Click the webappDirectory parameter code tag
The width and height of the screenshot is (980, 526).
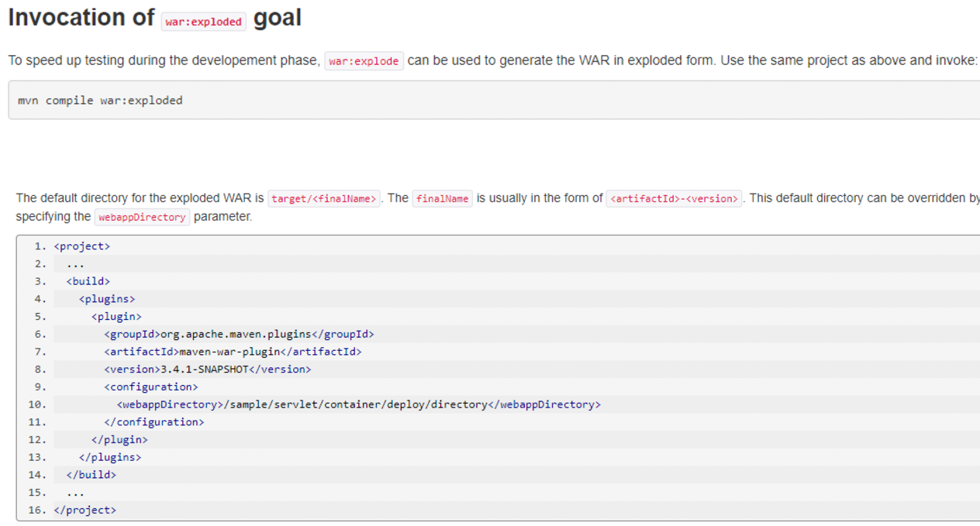tap(142, 217)
